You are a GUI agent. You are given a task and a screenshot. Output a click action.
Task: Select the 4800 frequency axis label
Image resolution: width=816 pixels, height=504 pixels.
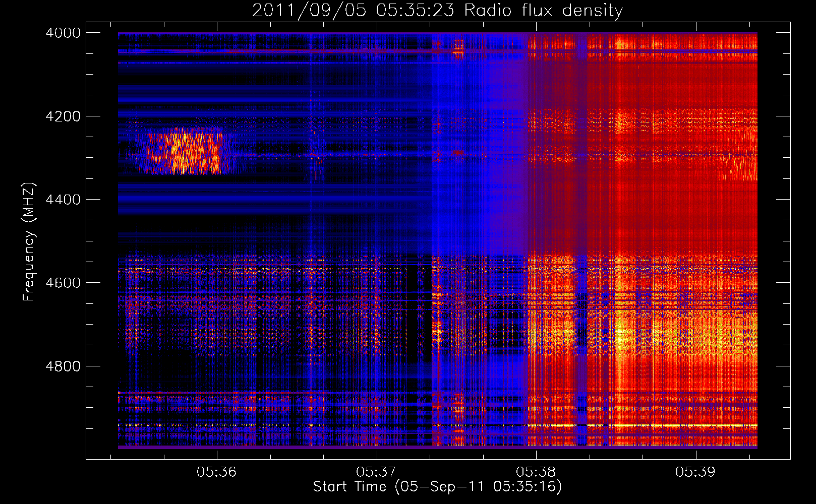coord(63,366)
